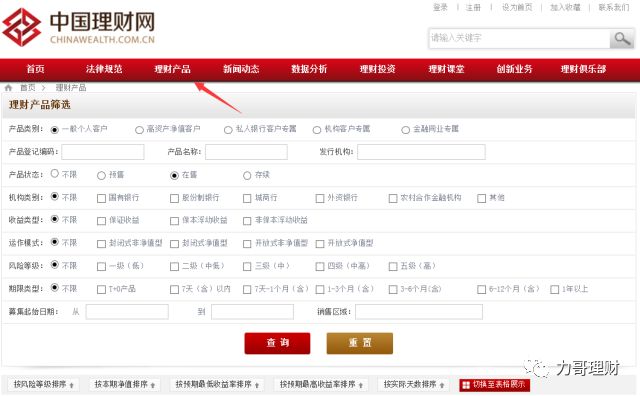Open the 理财俱乐部 navigation tab
The height and width of the screenshot is (396, 640).
(x=583, y=69)
